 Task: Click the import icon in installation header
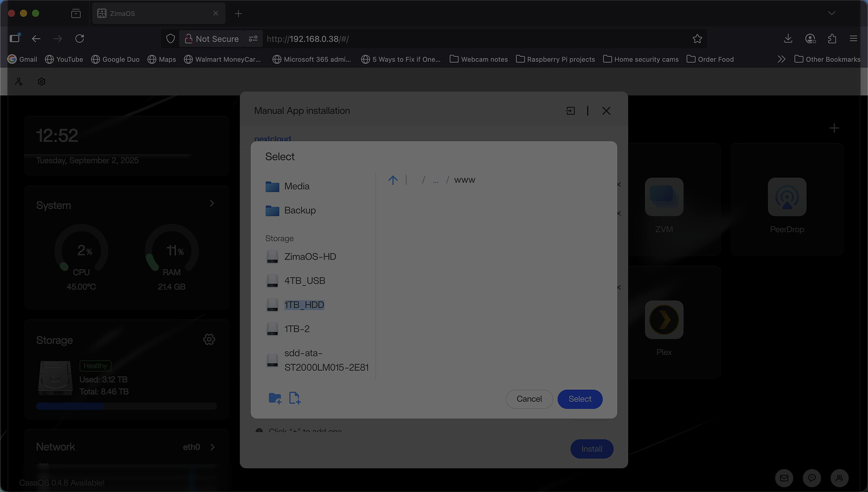pos(570,111)
